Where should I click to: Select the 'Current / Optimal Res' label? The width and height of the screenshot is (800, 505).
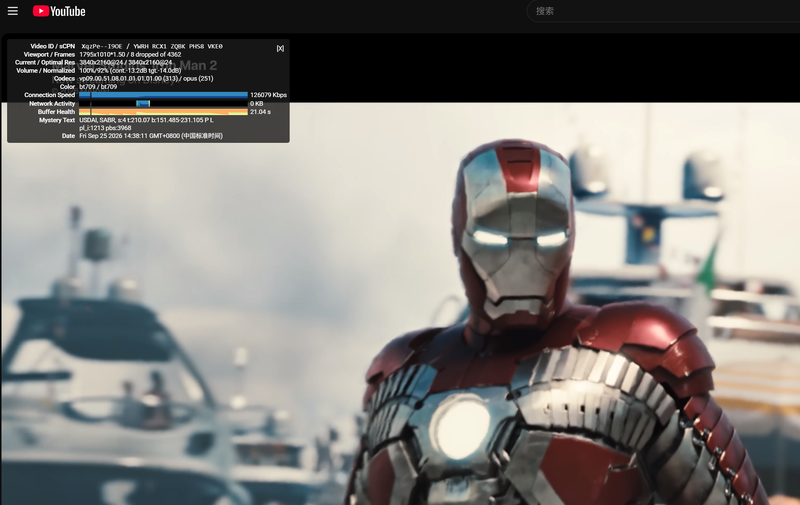45,62
